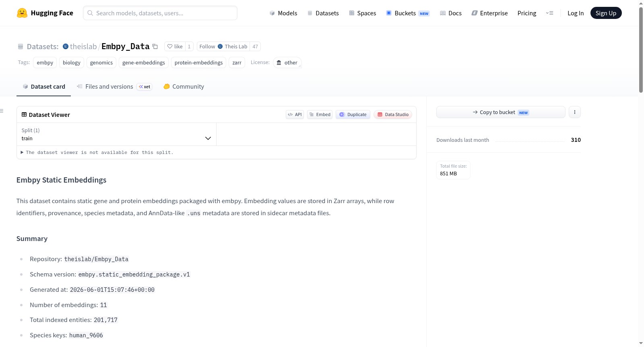The width and height of the screenshot is (644, 347).
Task: Click the Embed button
Action: (x=320, y=114)
